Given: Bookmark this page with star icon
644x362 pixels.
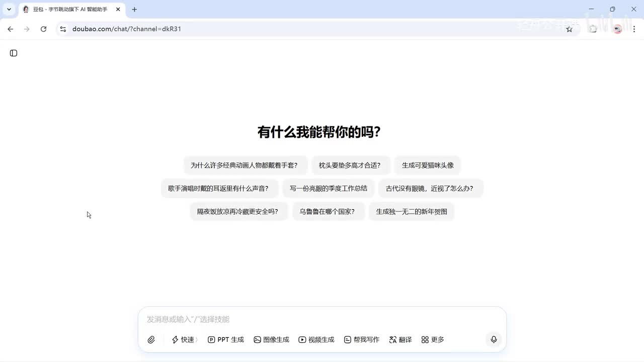Looking at the screenshot, I should tap(569, 29).
